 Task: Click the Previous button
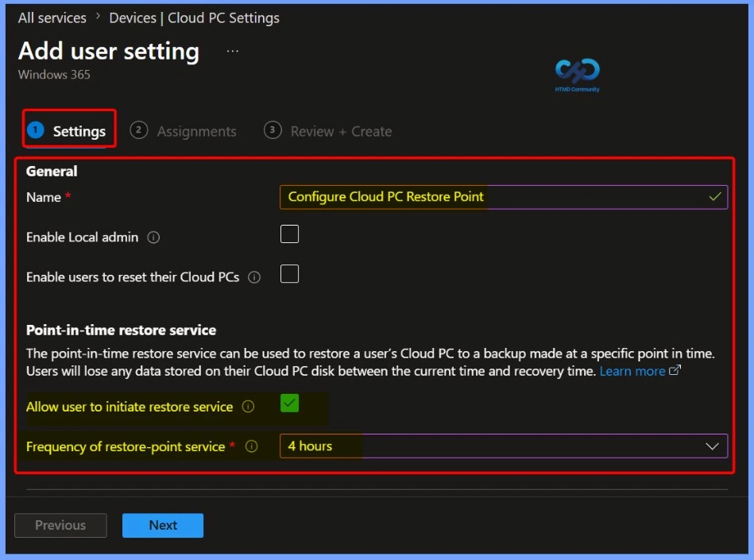click(x=60, y=525)
